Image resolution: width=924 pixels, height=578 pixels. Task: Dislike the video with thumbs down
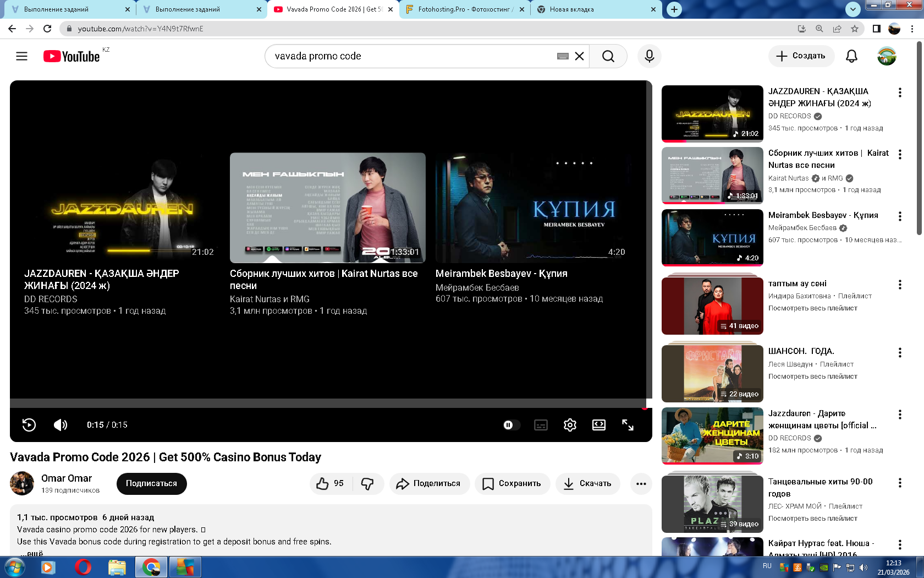click(x=367, y=483)
